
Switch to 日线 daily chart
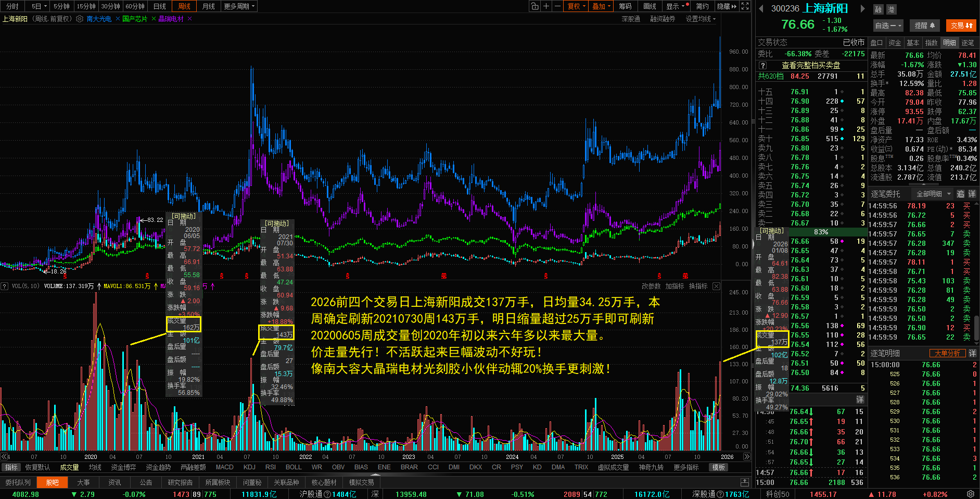click(x=160, y=6)
